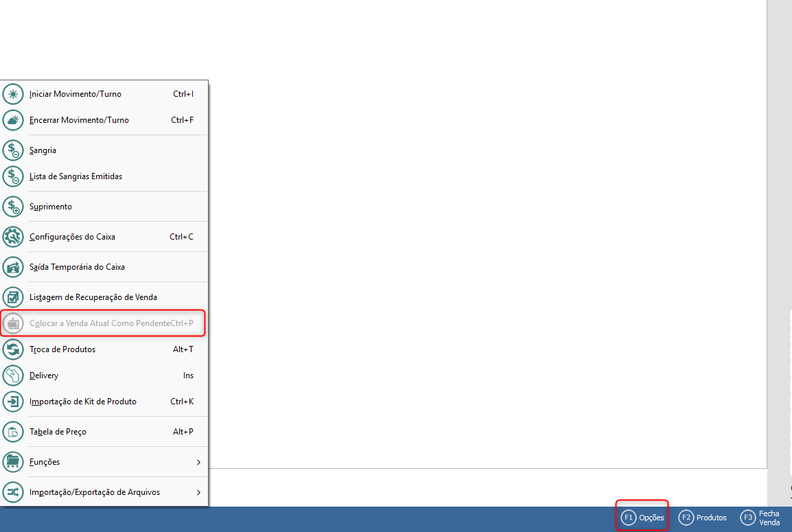Click the Importação de Kit de Produto icon
Screen dimensions: 792x532
(x=13, y=402)
